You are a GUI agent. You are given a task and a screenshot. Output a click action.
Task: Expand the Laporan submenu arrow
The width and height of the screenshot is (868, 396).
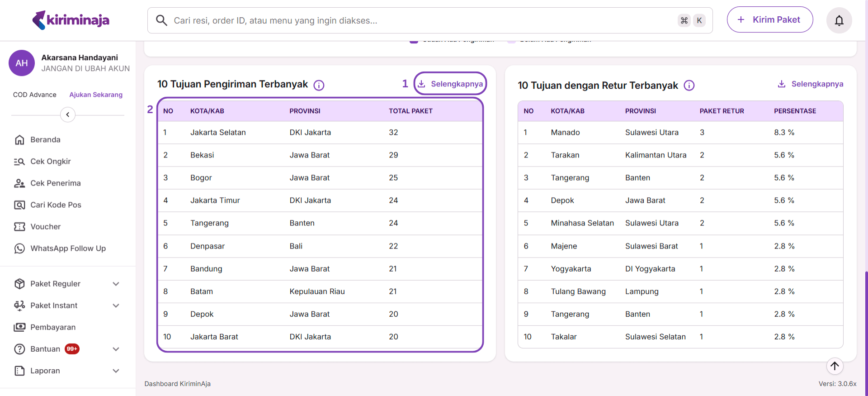(x=116, y=371)
